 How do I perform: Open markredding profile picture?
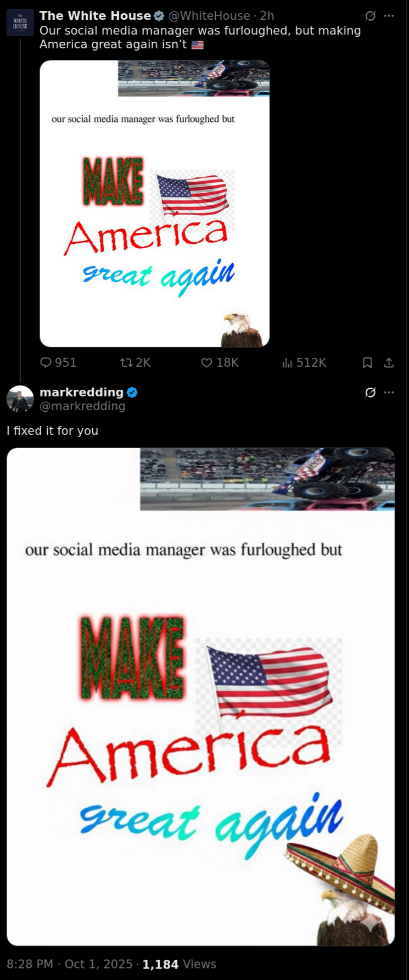[20, 399]
